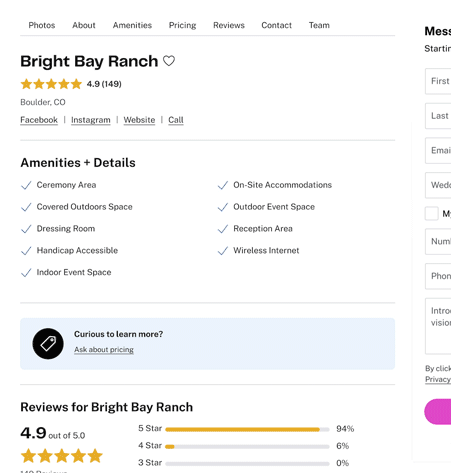This screenshot has height=473, width=451.
Task: Open the Team tab
Action: tap(319, 25)
